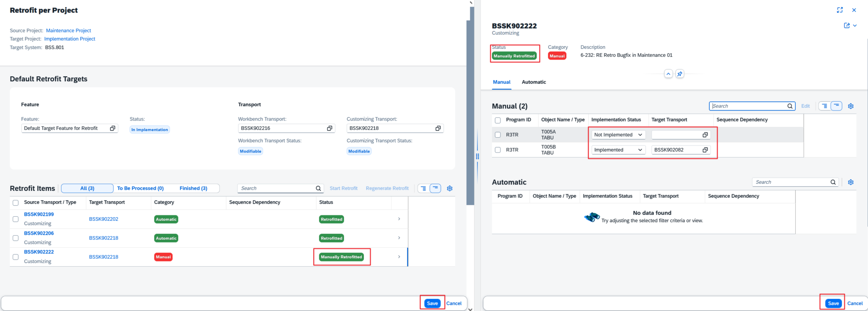The image size is (868, 311).
Task: Open Retrofit Items table settings gear
Action: tap(449, 189)
